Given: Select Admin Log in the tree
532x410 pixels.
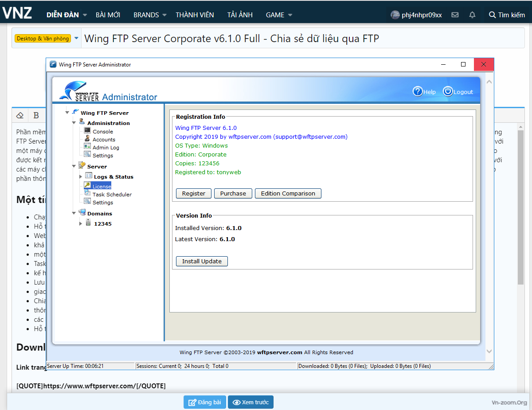Looking at the screenshot, I should (x=106, y=147).
